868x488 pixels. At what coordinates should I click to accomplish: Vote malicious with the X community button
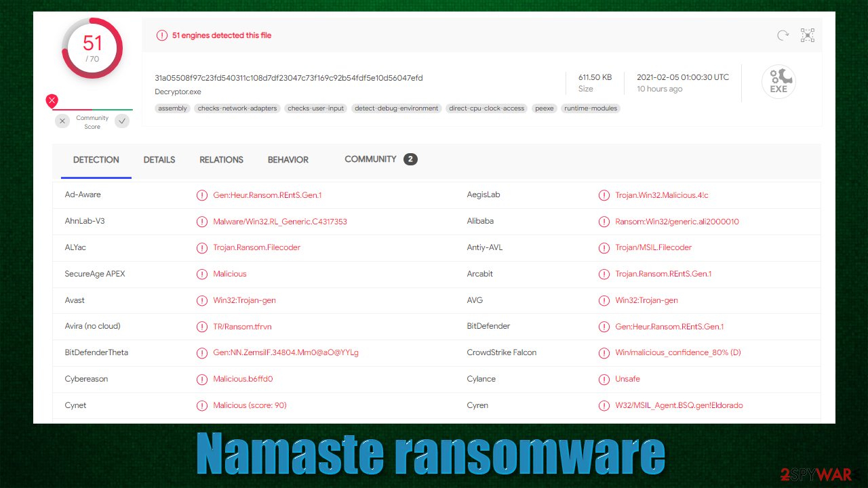point(62,121)
